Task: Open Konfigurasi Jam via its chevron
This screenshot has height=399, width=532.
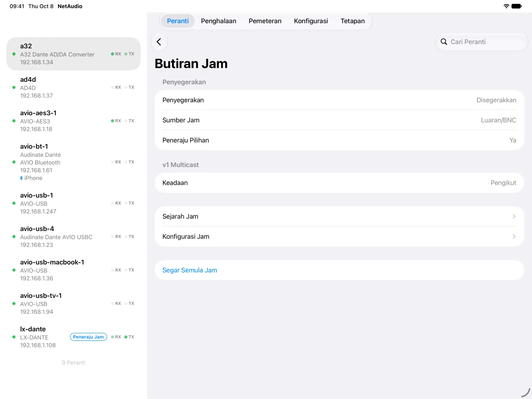Action: pyautogui.click(x=514, y=236)
